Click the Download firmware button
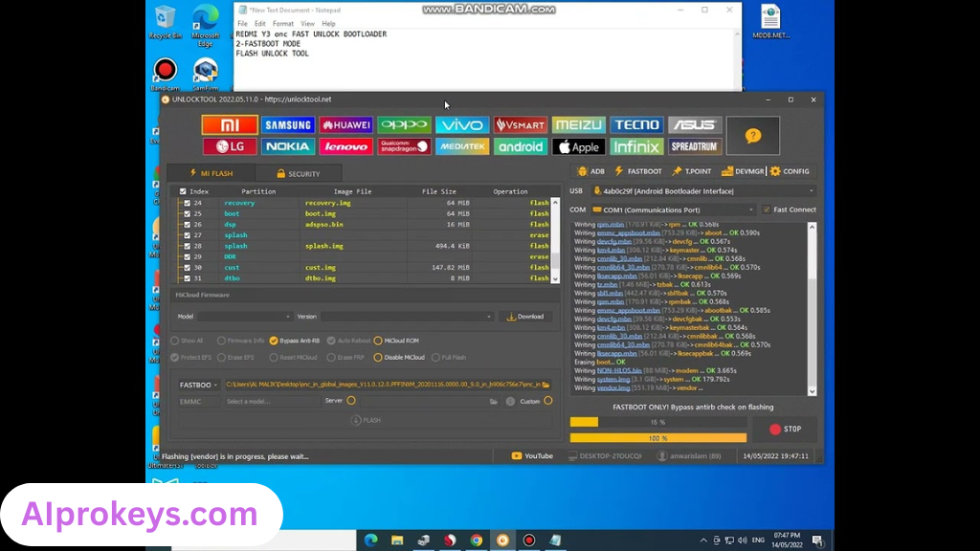 pos(525,317)
